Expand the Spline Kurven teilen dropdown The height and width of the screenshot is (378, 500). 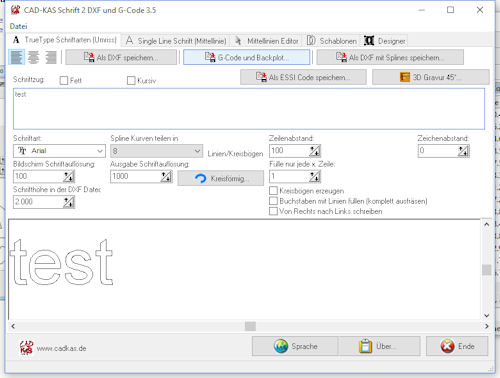pos(156,151)
